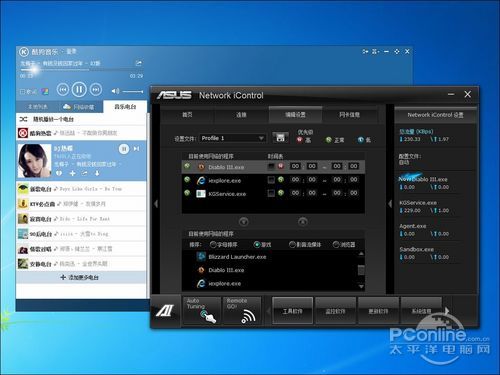Click green priority icon in KGService.exe schedule
500x375 pixels.
281,193
